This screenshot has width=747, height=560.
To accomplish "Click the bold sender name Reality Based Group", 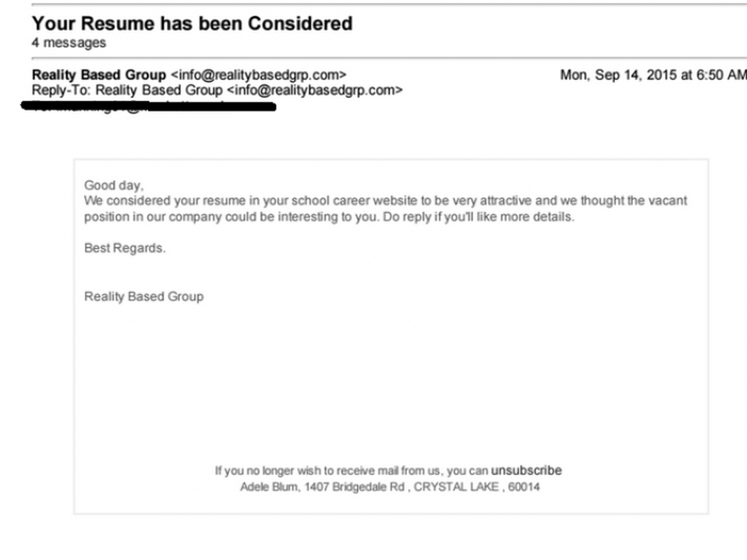I will pos(99,75).
